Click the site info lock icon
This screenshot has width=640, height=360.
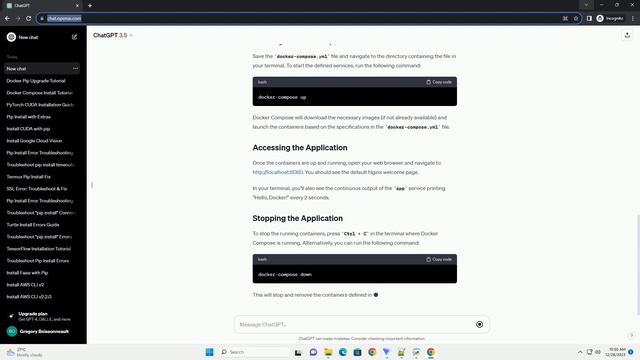click(x=42, y=18)
